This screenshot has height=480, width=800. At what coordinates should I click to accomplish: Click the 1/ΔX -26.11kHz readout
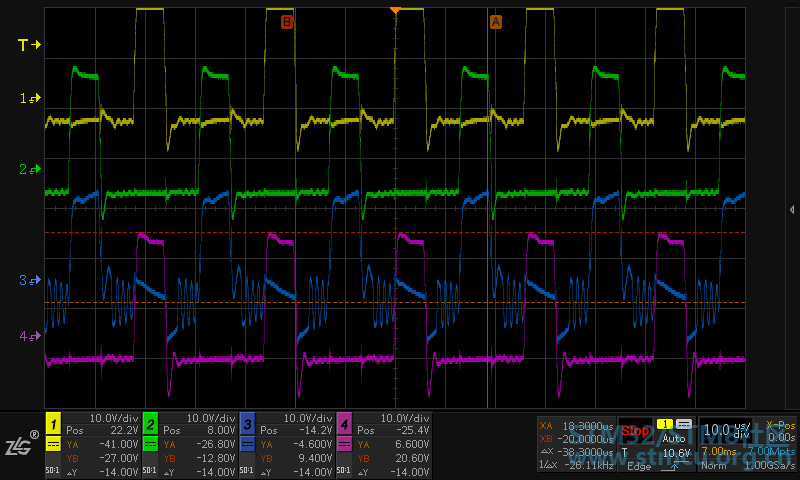576,465
